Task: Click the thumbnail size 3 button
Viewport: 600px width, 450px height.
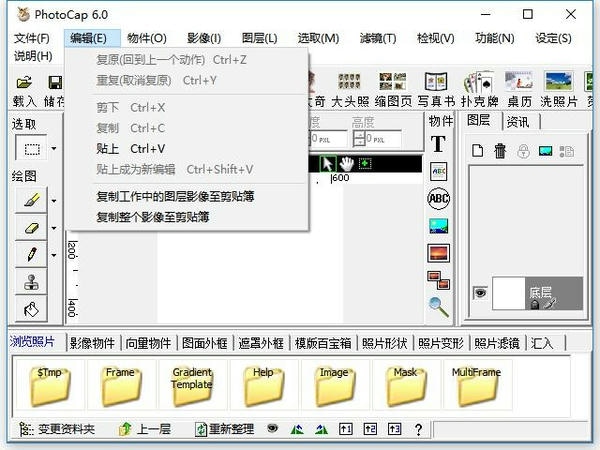Action: [x=395, y=429]
